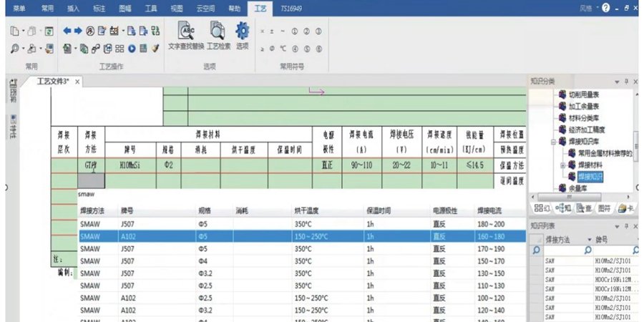Screen dimensions: 644x322
Task: Select the 工艺文件3* document tab
Action: (53, 82)
